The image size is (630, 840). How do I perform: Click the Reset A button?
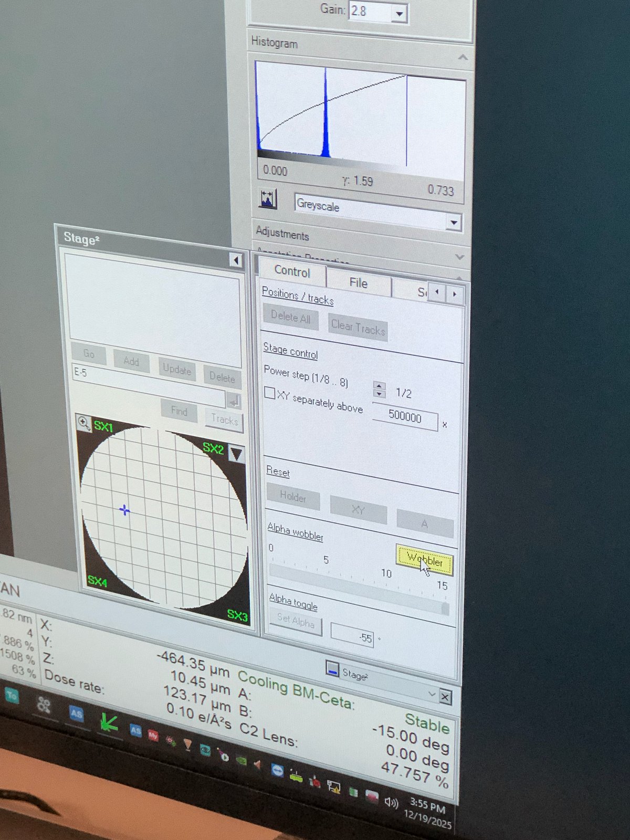(x=425, y=524)
